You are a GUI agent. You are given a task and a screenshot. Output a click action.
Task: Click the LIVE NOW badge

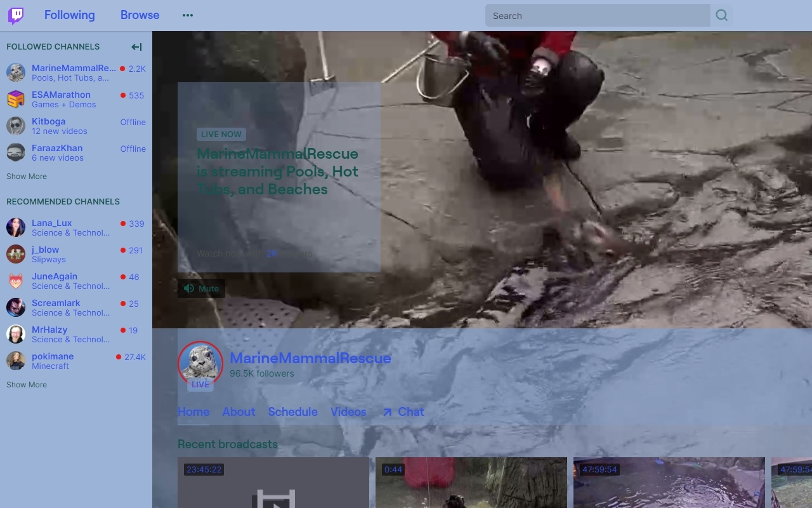pos(221,134)
